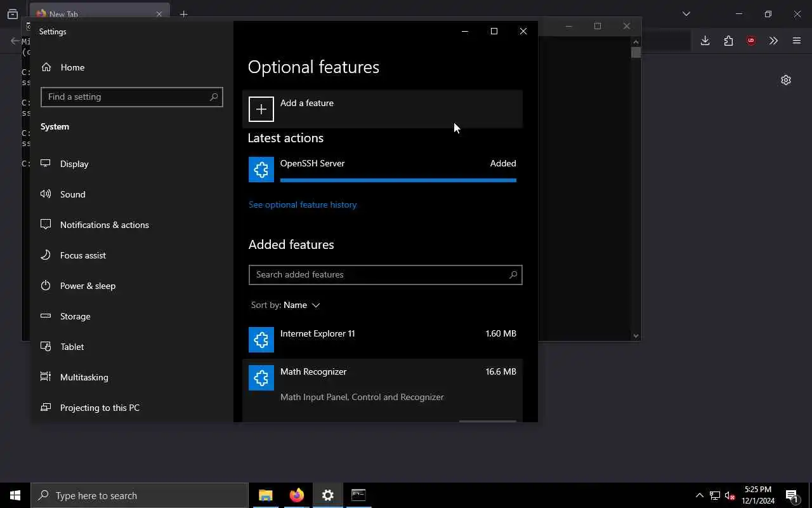
Task: Open the clock showing 5:25 PM
Action: coord(758,495)
